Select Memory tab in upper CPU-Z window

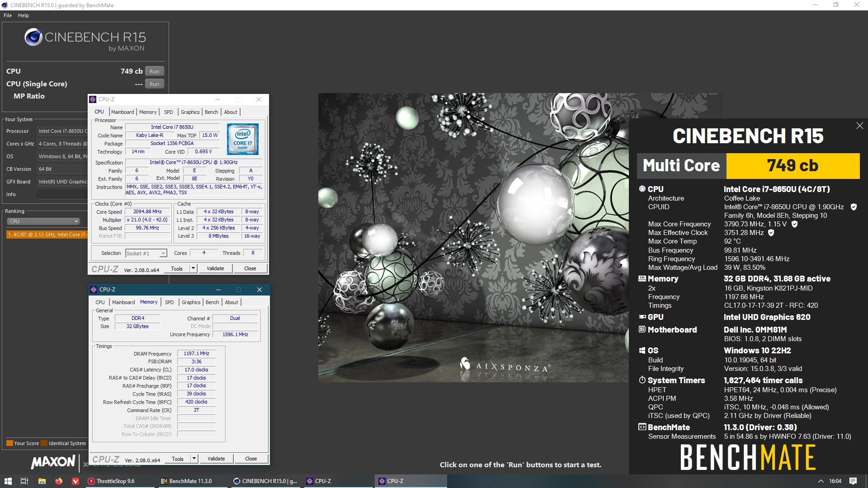pos(148,112)
